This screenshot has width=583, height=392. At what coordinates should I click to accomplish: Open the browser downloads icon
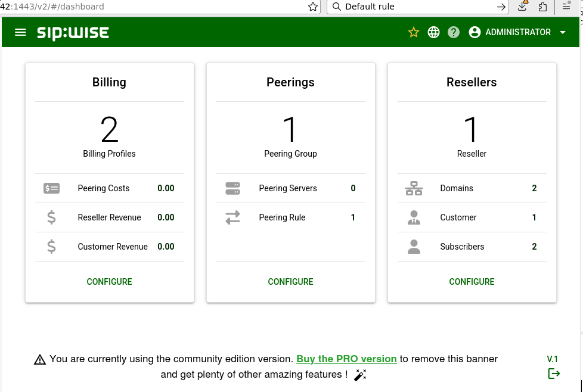[523, 7]
